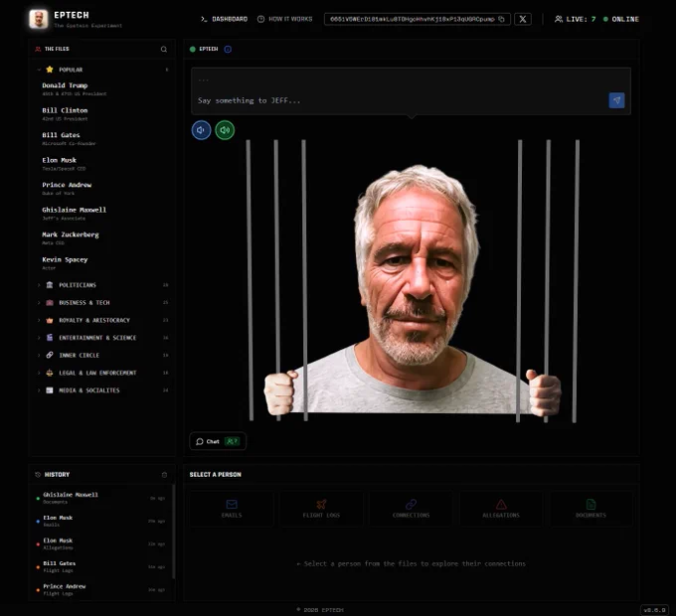Copy the contract address with the copy icon
Screen dimensions: 676x616
pyautogui.click(x=501, y=19)
